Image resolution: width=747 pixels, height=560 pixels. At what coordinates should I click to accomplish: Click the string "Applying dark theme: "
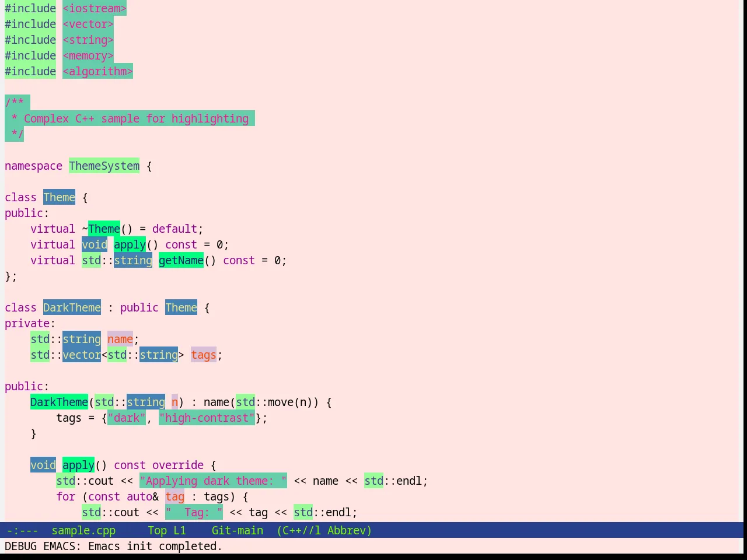(213, 481)
